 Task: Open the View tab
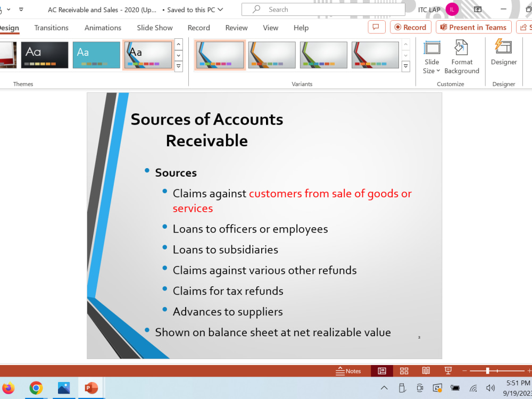click(270, 28)
